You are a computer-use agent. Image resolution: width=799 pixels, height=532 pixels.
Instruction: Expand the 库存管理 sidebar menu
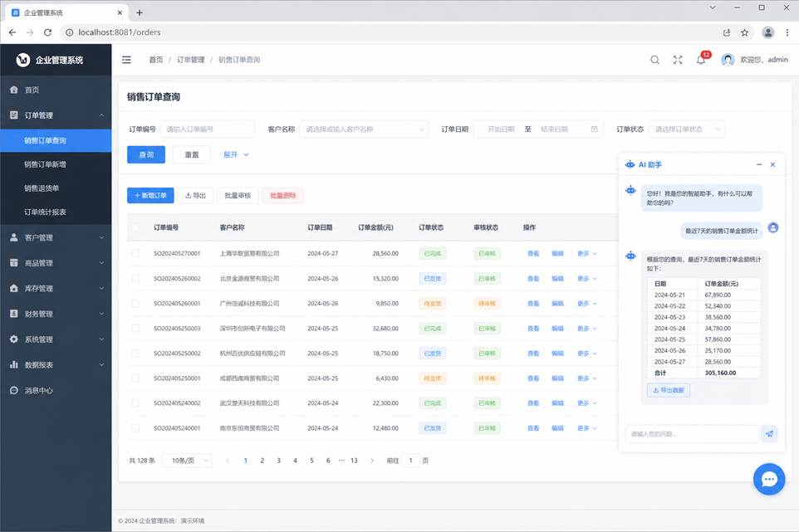tap(56, 288)
